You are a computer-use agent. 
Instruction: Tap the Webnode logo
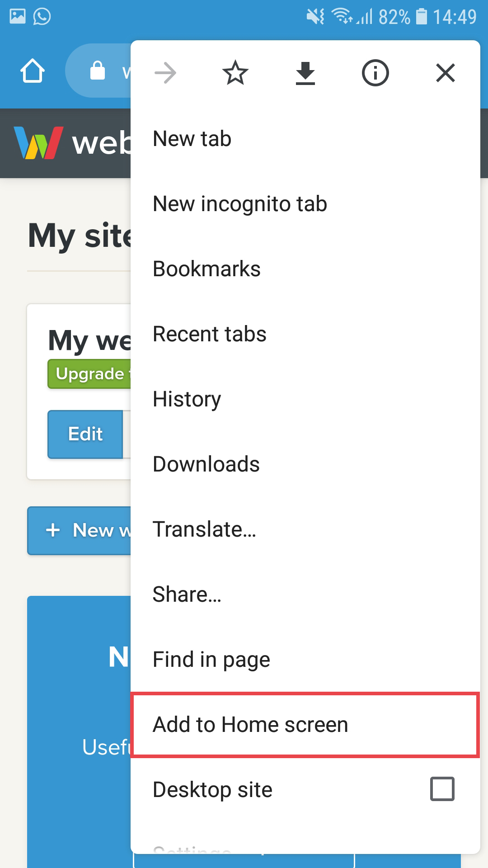click(x=38, y=143)
